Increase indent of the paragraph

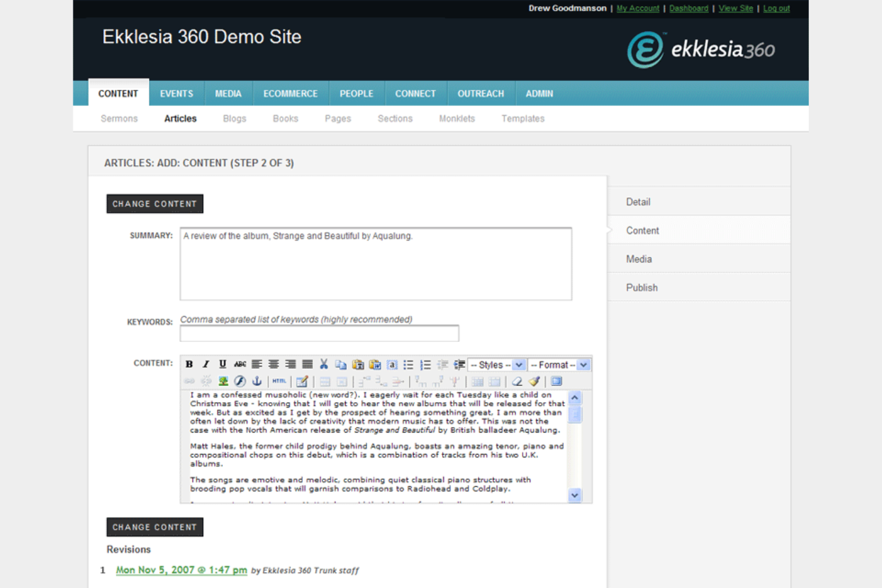459,365
